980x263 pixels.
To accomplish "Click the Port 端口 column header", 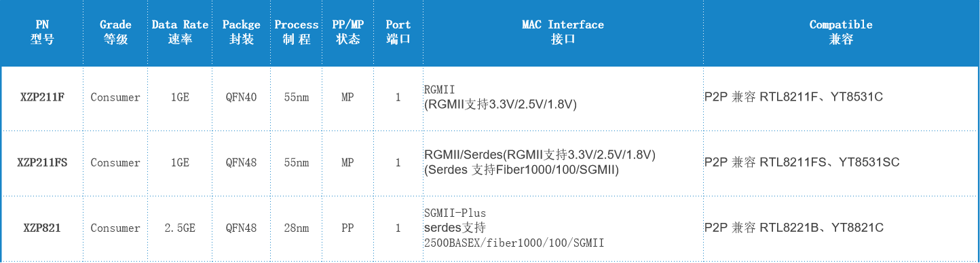I will coord(398,32).
